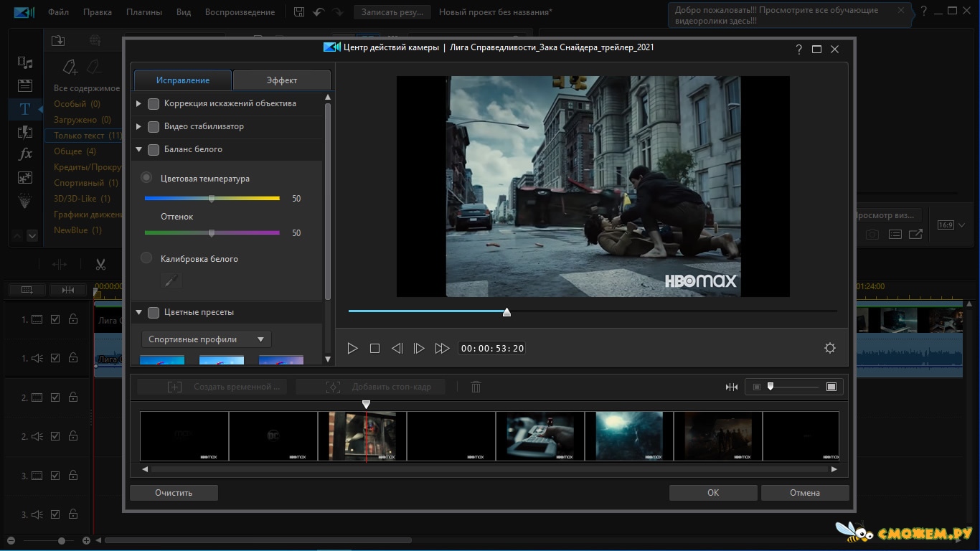Screen dimensions: 980x551
Task: Zoom out the main timeline with minus
Action: pyautogui.click(x=11, y=540)
